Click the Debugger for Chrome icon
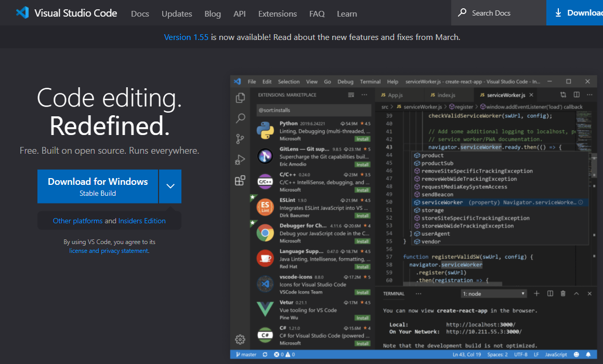 point(265,233)
